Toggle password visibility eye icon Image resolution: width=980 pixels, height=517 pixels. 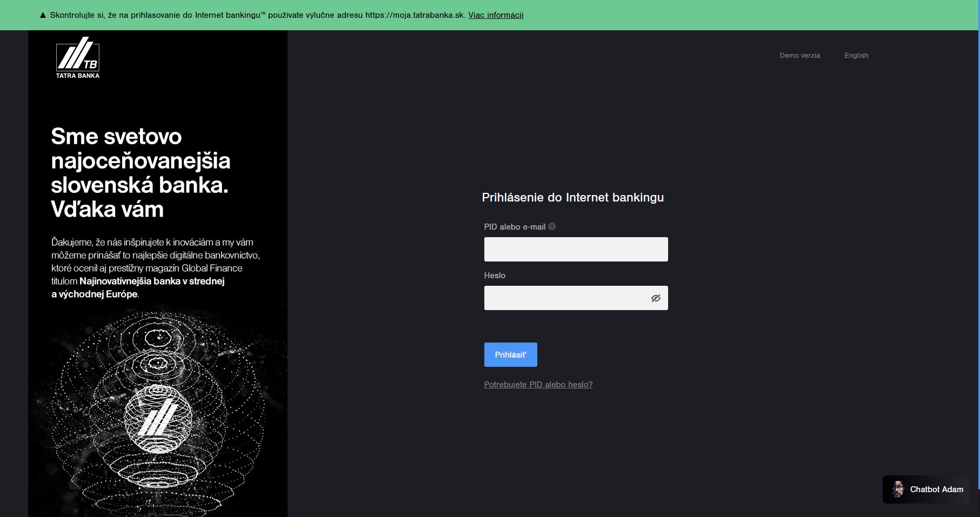656,298
